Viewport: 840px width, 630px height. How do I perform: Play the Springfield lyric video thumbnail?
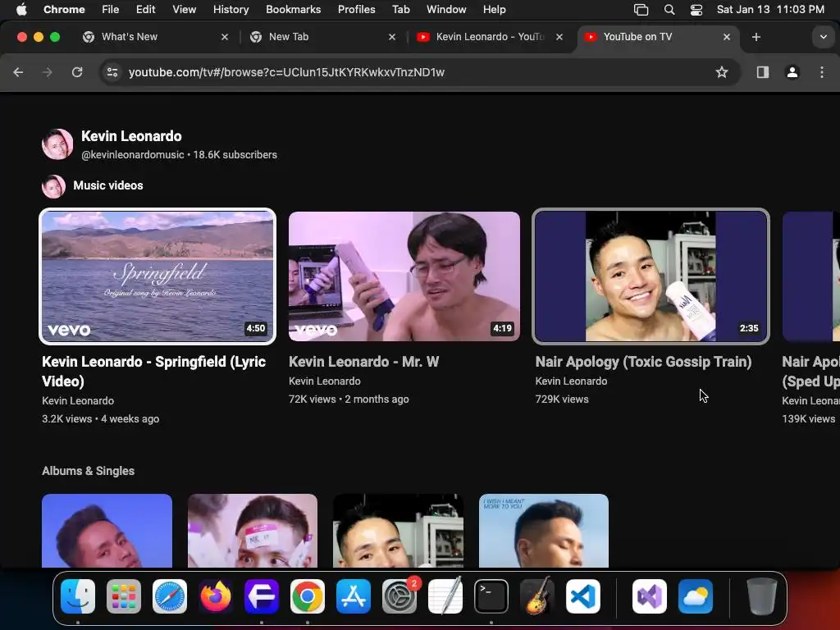(157, 276)
